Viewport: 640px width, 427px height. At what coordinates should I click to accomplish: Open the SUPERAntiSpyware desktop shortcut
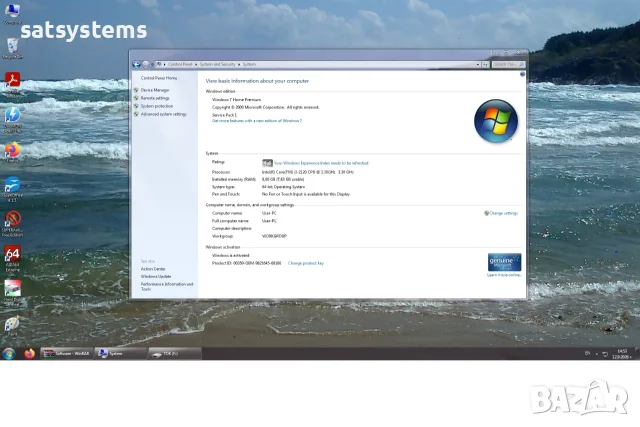pyautogui.click(x=12, y=223)
